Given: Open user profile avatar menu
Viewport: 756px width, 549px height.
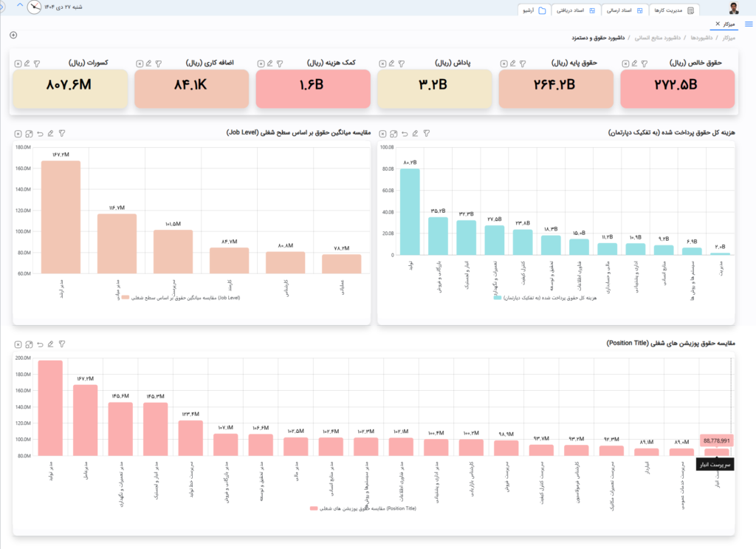Looking at the screenshot, I should [x=733, y=7].
